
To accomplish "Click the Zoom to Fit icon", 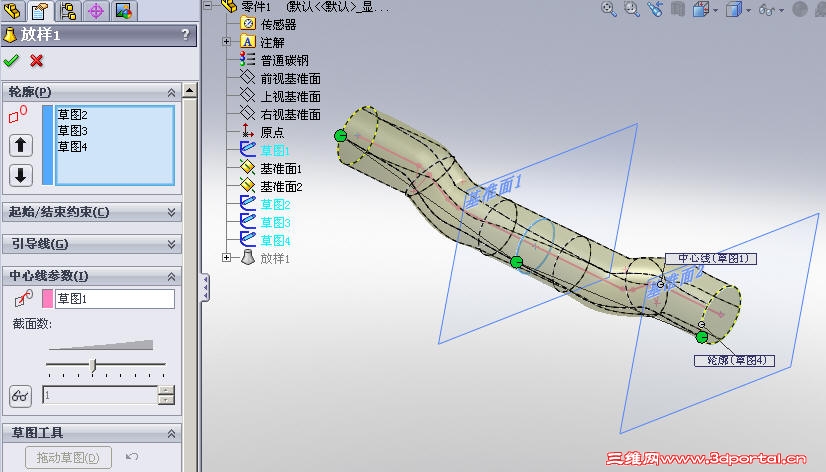I will pyautogui.click(x=609, y=9).
